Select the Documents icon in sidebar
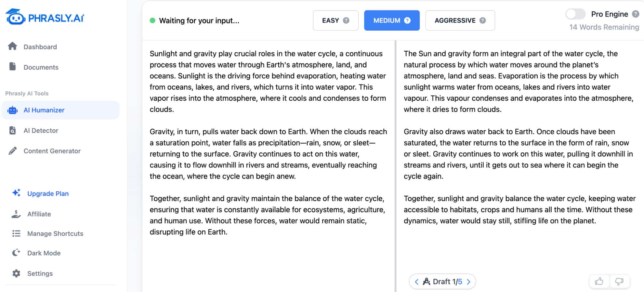 tap(12, 67)
